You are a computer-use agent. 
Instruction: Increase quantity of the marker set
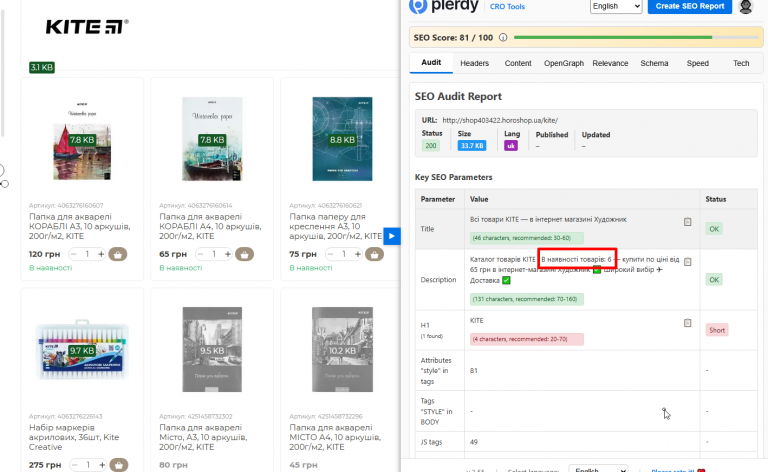pyautogui.click(x=102, y=465)
